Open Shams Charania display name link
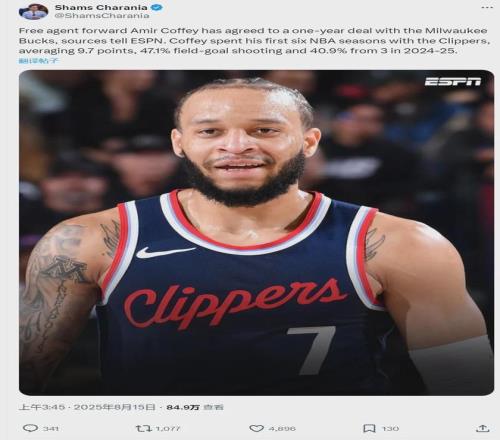 point(101,7)
